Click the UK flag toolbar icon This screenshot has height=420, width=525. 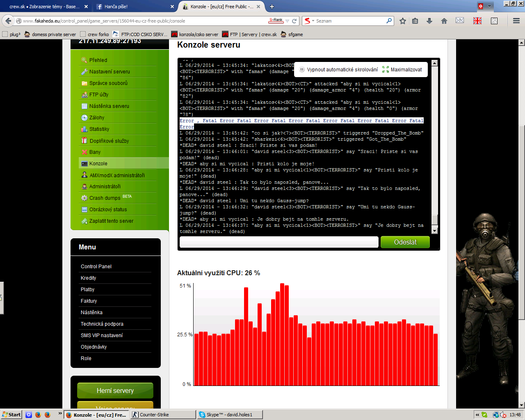coord(477,21)
